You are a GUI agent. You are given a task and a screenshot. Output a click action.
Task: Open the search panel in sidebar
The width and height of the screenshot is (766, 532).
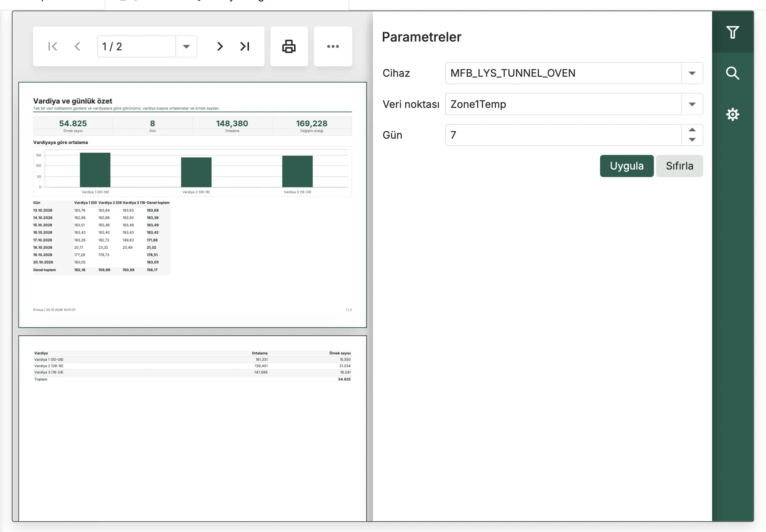tap(733, 73)
